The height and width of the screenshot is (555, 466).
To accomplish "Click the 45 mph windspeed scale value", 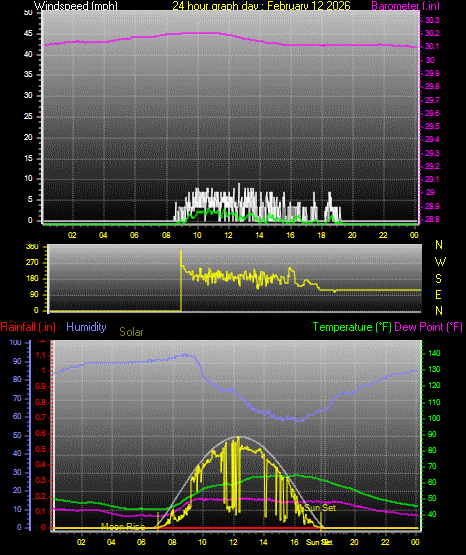I will (x=28, y=34).
